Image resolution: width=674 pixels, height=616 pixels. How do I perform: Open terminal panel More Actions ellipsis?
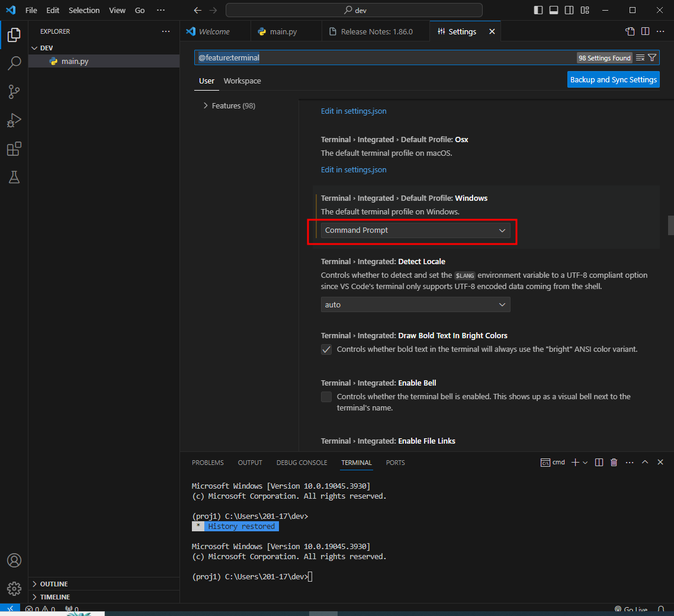[x=630, y=462]
